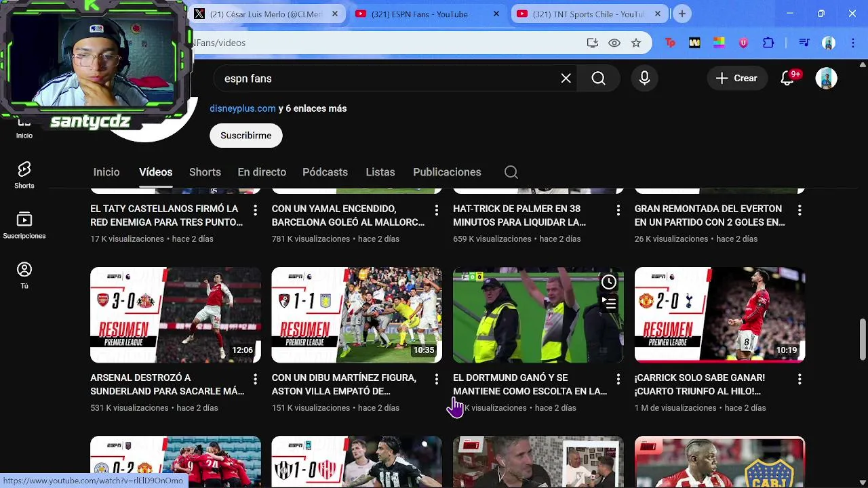Open the Listas tab

pyautogui.click(x=380, y=172)
